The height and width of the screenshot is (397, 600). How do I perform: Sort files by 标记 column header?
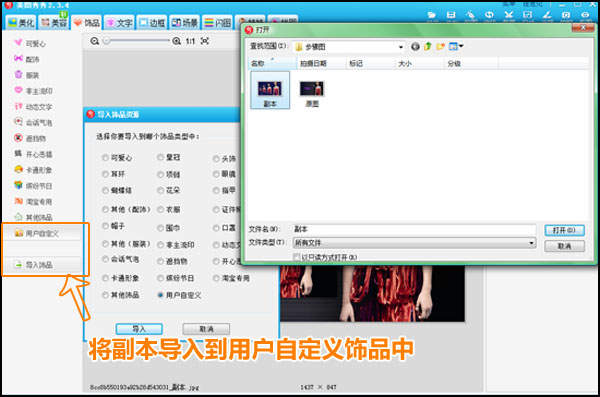pos(370,64)
